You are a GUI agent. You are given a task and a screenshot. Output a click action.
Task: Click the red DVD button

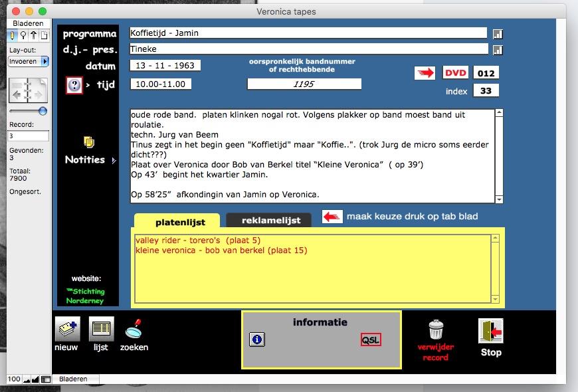[x=455, y=73]
